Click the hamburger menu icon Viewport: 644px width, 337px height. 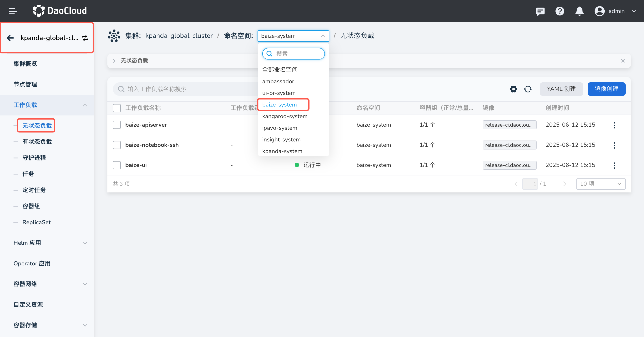(13, 11)
